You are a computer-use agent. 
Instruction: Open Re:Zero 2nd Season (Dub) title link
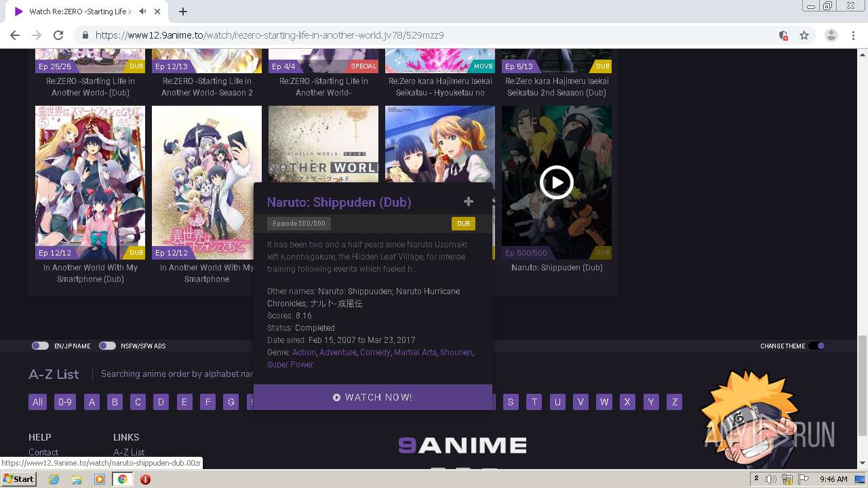pyautogui.click(x=557, y=87)
